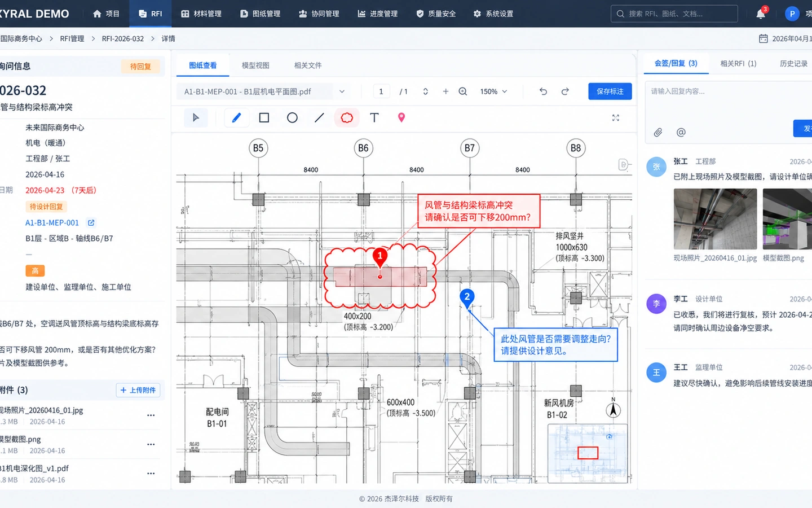
Task: Select the pointer selection tool
Action: 196,117
